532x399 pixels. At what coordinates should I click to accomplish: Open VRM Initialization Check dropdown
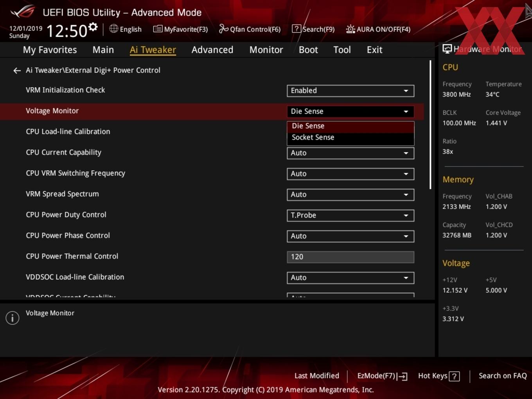(x=350, y=91)
